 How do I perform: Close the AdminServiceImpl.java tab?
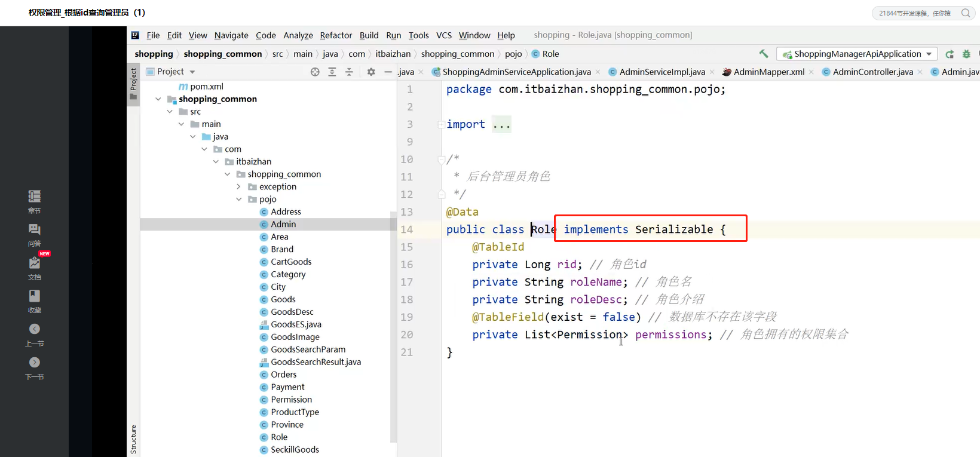tap(712, 72)
